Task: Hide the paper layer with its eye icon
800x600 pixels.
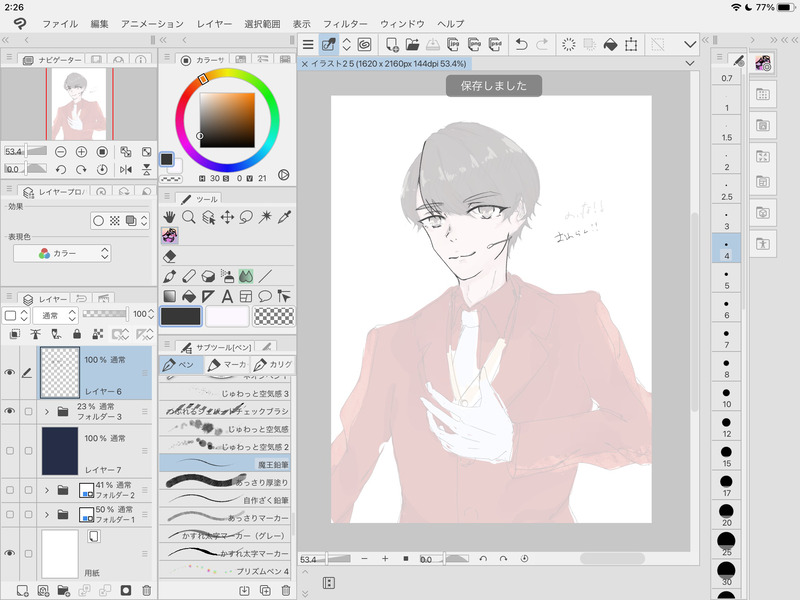Action: 9,553
